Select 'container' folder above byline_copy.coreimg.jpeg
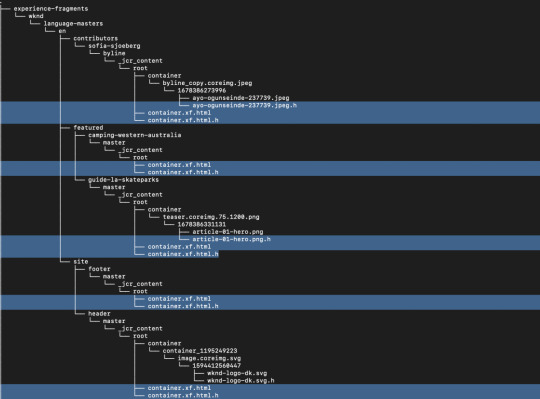This screenshot has width=540, height=399. (164, 76)
